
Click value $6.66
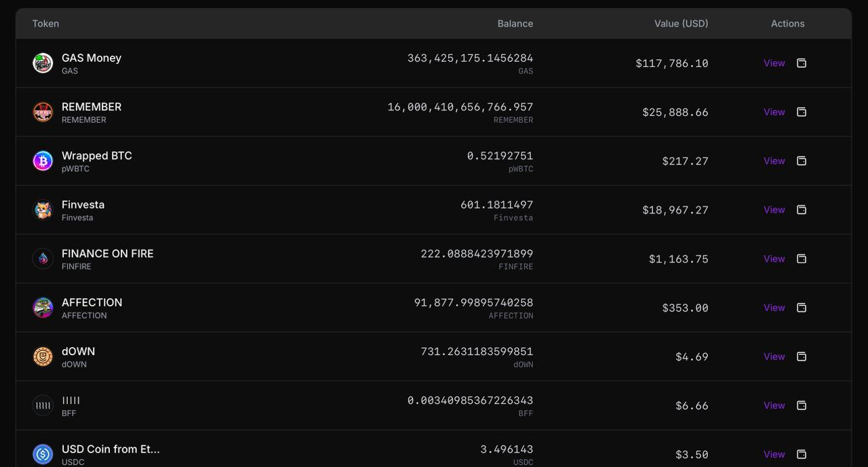pyautogui.click(x=692, y=405)
